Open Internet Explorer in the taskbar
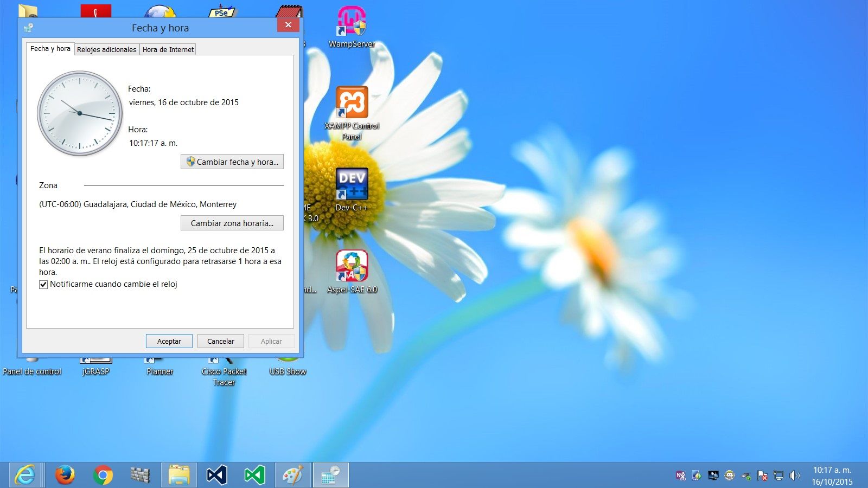 [25, 476]
